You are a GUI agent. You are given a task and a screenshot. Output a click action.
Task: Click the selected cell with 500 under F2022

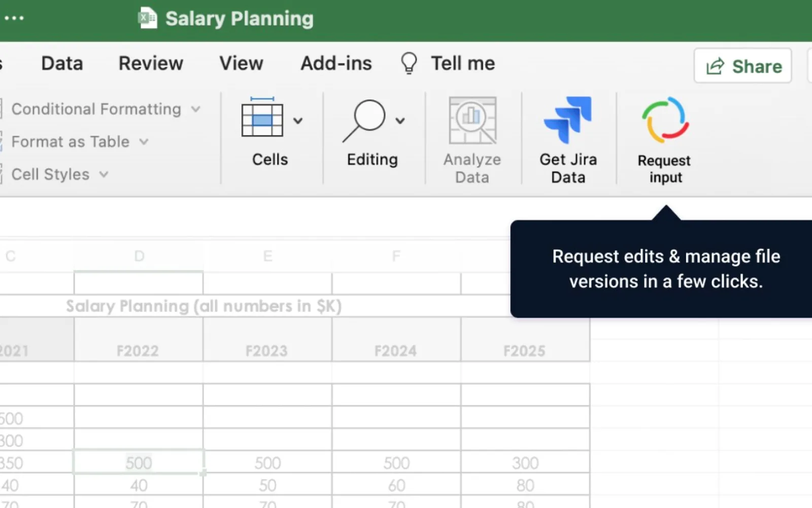139,462
